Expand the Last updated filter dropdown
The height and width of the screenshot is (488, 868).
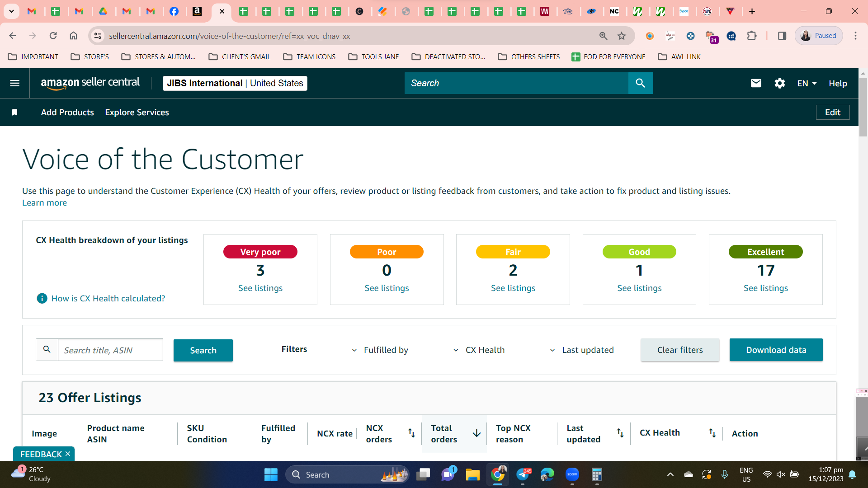[581, 350]
